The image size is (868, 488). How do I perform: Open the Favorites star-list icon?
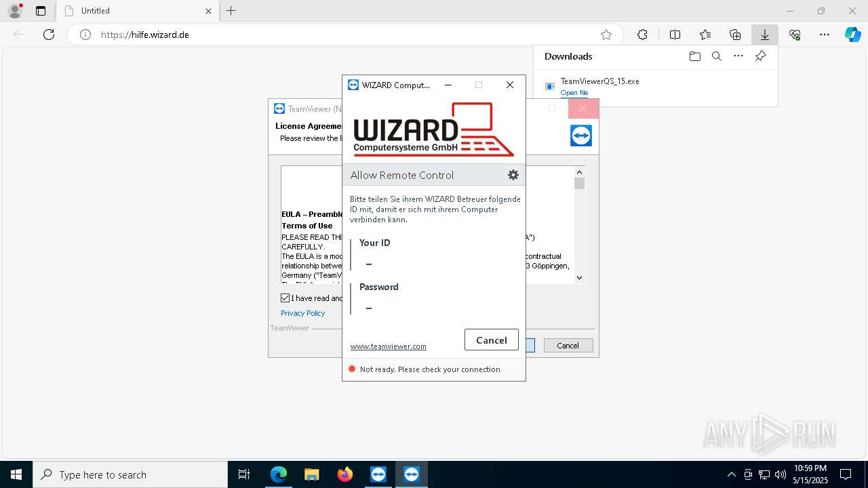point(705,35)
